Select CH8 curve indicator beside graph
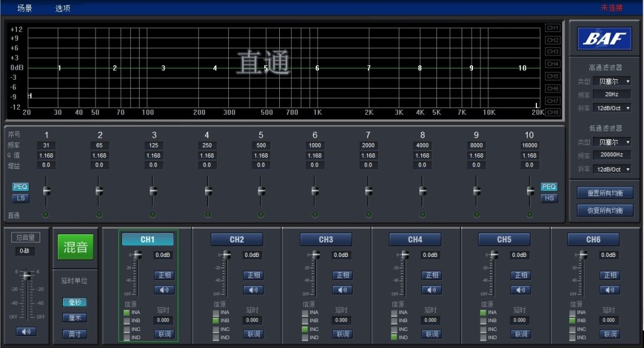The image size is (644, 348). [x=553, y=112]
